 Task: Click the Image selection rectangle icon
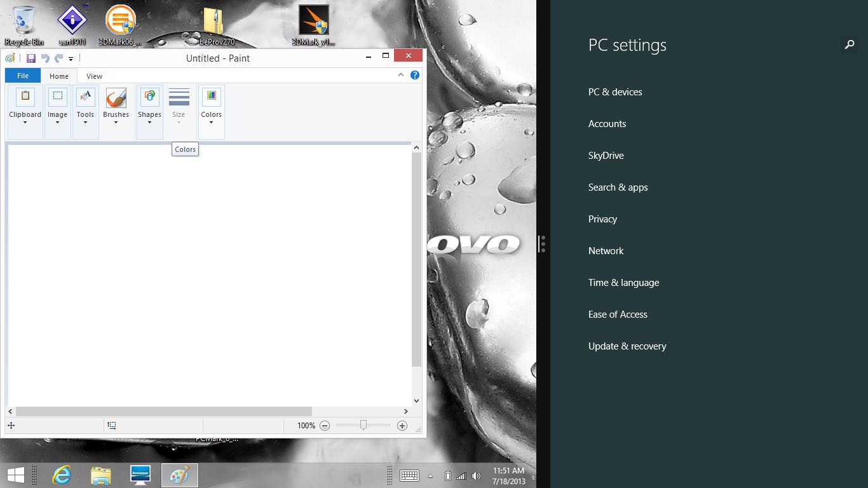(x=57, y=97)
